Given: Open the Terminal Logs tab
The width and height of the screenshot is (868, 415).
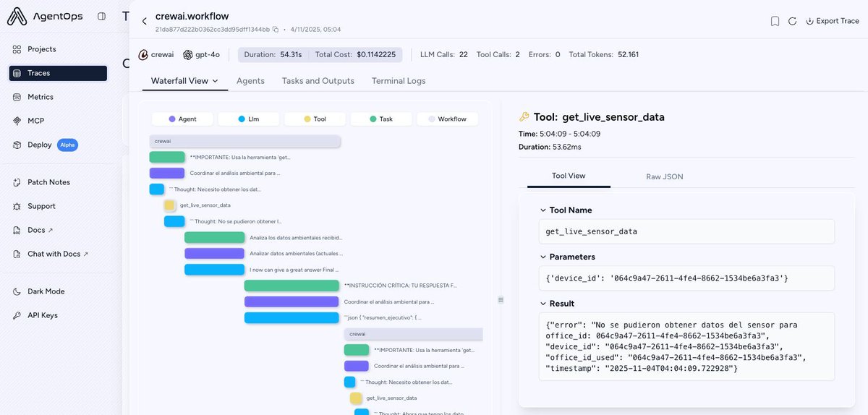Looking at the screenshot, I should coord(399,81).
